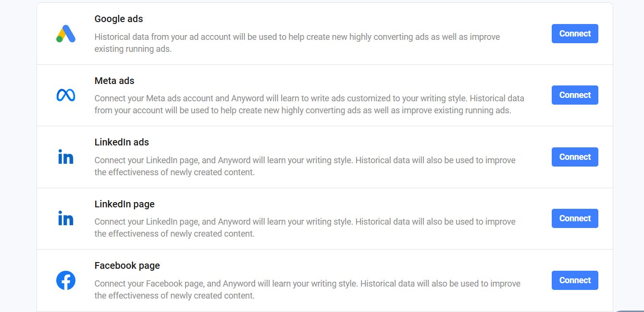Connect the Meta ads account

tap(575, 95)
